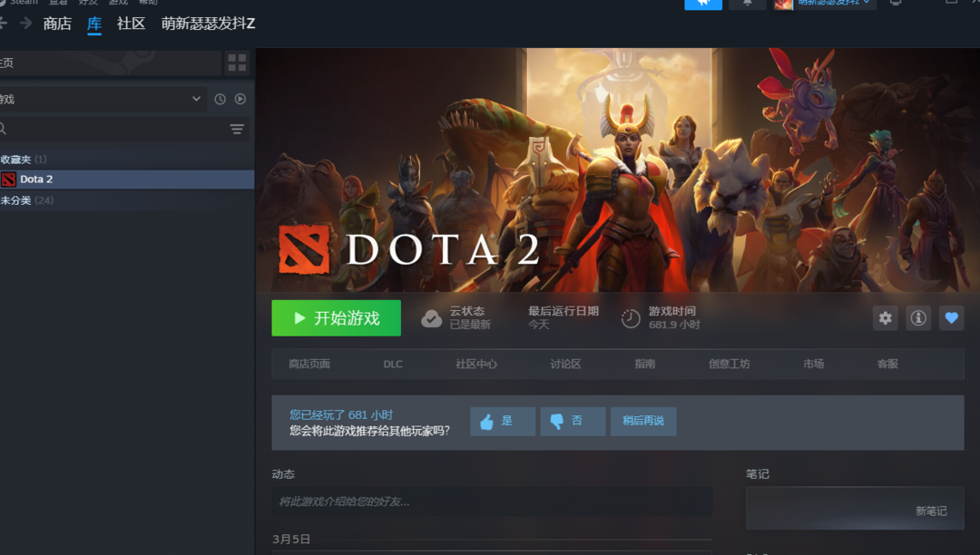
Task: Click the ready-to-play filter icon
Action: [x=240, y=99]
